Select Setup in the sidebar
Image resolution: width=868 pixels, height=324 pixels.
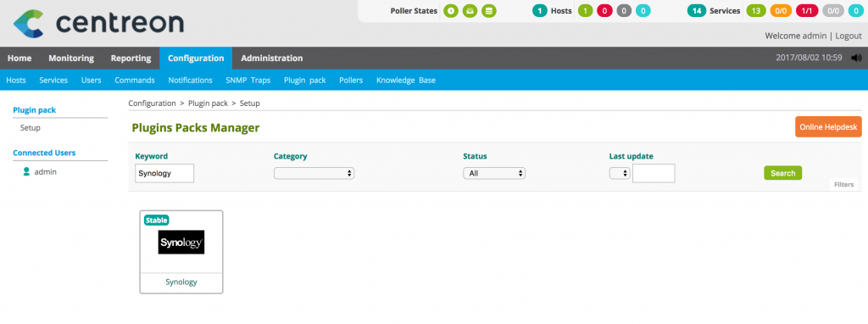[31, 127]
